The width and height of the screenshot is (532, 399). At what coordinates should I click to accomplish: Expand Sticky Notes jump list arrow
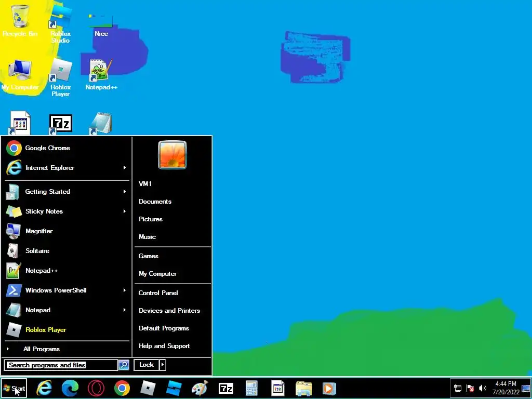tap(125, 211)
